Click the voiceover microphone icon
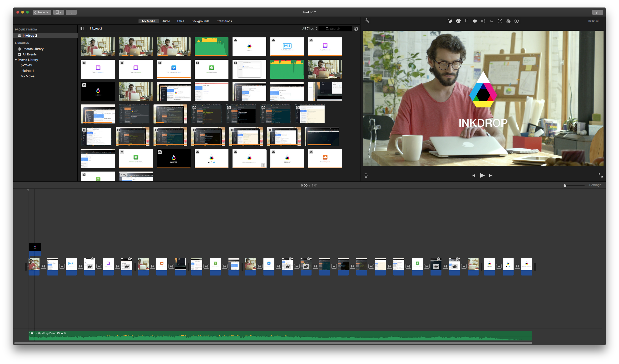Image resolution: width=619 pixels, height=364 pixels. coord(366,175)
